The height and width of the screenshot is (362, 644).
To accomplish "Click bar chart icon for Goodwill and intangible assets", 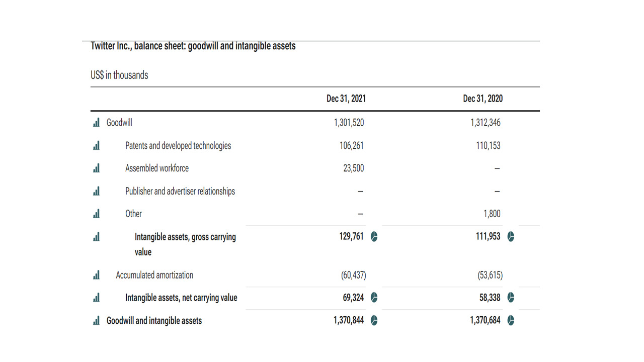I will pos(96,321).
